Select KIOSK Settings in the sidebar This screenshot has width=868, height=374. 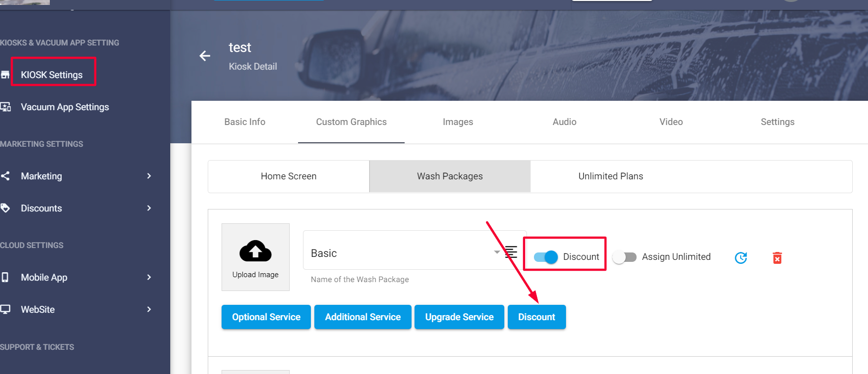[52, 75]
